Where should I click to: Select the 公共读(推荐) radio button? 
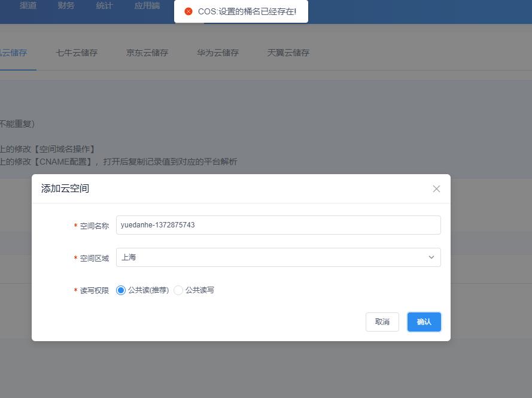(x=121, y=290)
